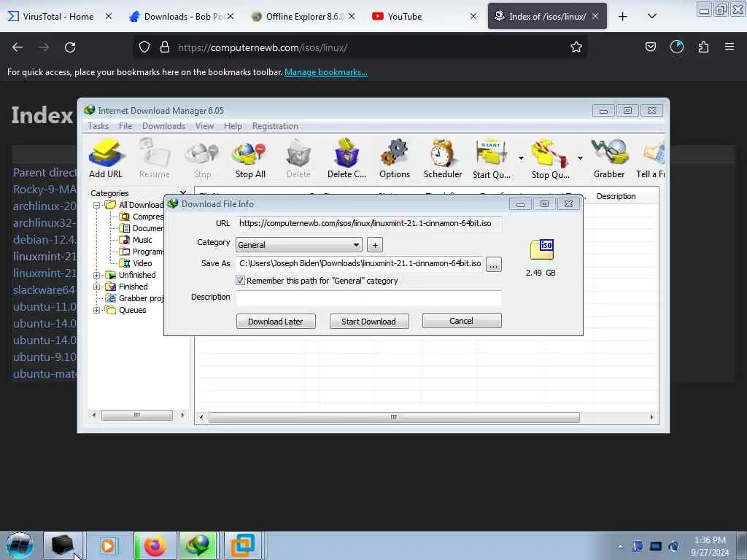
Task: Switch to VirusTotal - Home tab
Action: [x=58, y=16]
